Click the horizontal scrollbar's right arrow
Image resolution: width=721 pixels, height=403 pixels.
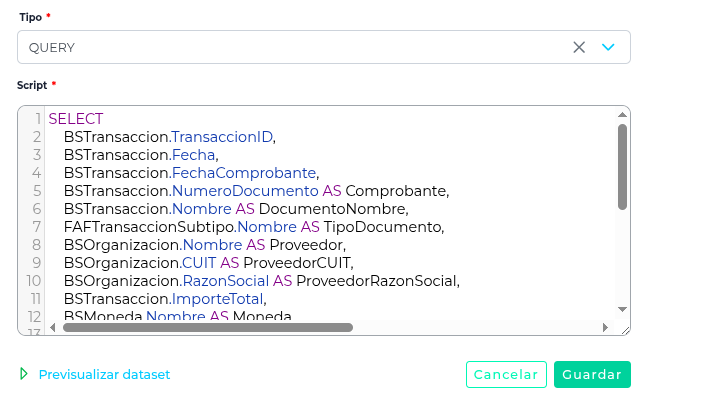(x=605, y=327)
